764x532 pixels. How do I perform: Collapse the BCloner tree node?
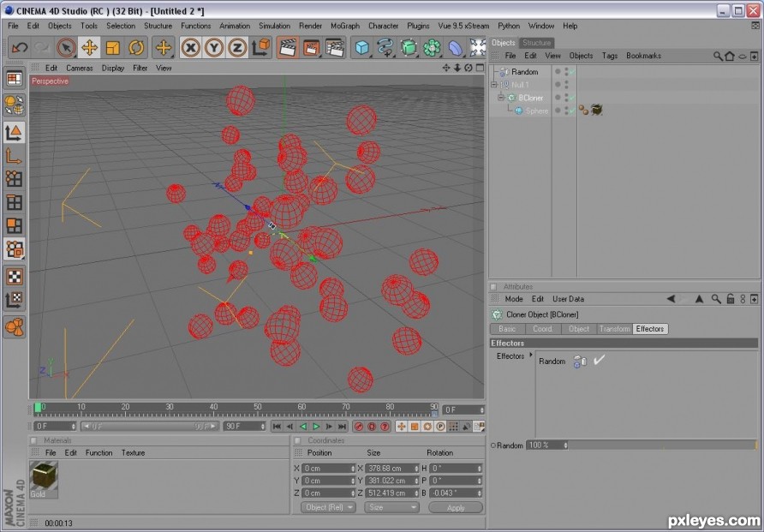501,98
